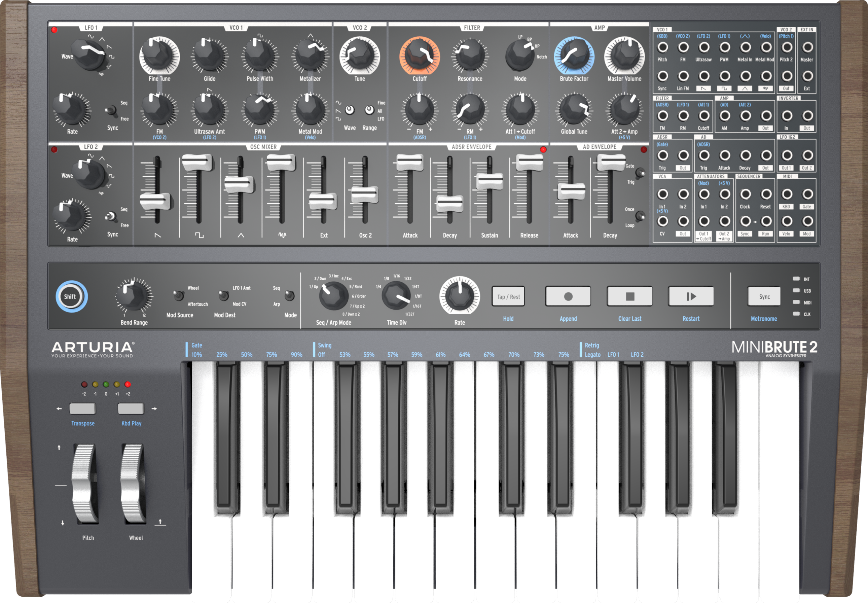The image size is (868, 603).
Task: Click the +2 octave transpose LED
Action: (128, 385)
